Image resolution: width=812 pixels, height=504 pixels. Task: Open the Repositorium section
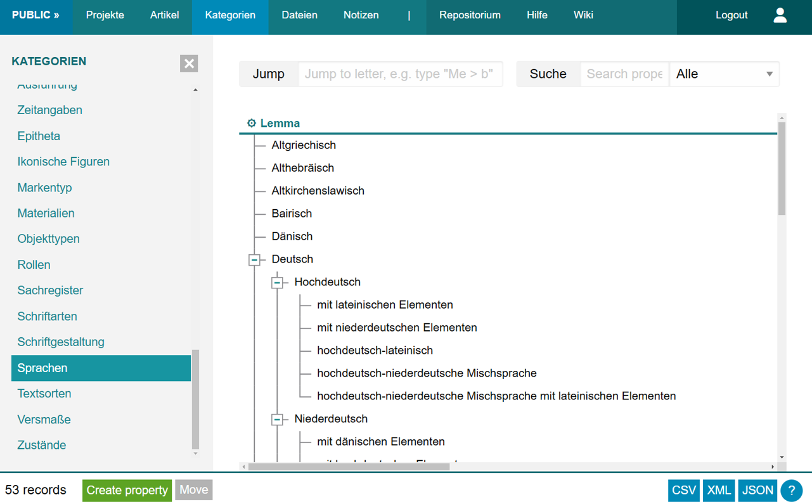(x=470, y=15)
